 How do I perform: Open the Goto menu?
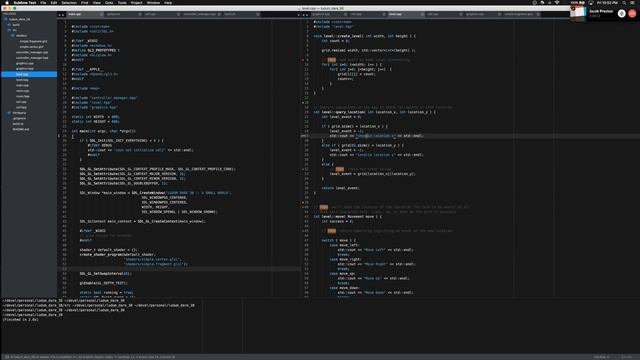coord(109,2)
